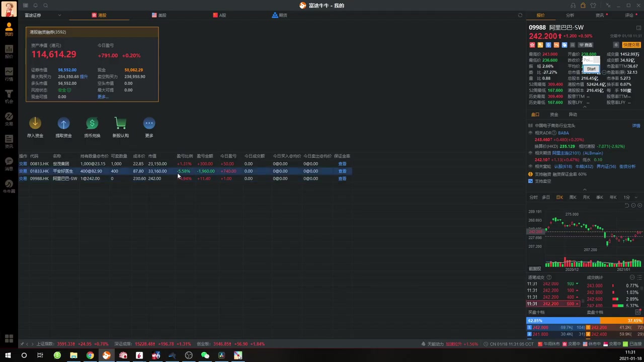Image resolution: width=644 pixels, height=362 pixels.
Task: Click the list menu icon in top bar
Action: (25, 6)
